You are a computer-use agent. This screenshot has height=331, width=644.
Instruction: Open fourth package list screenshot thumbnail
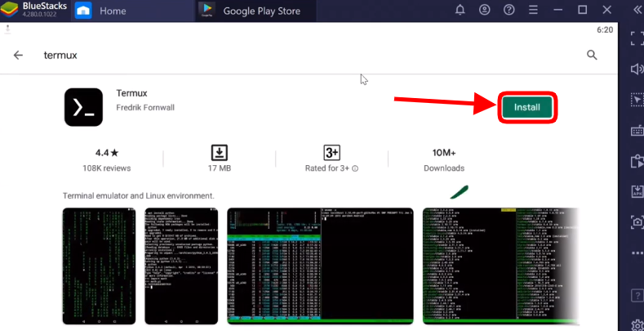click(500, 266)
